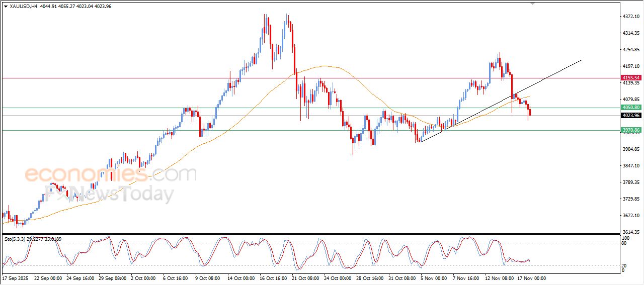
Task: Select the green 4050.80 price label
Action: tap(630, 108)
